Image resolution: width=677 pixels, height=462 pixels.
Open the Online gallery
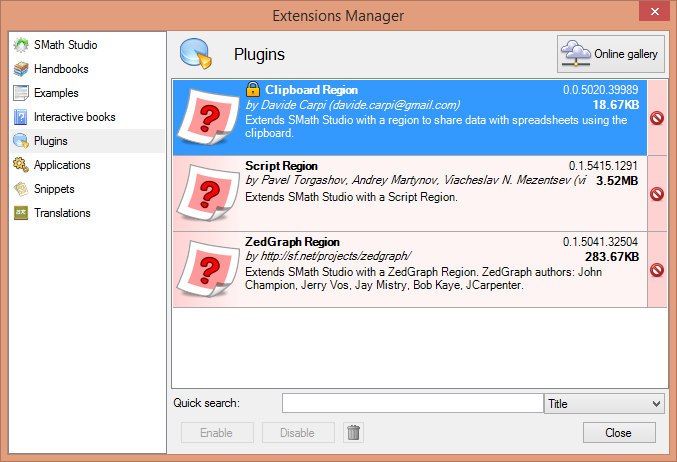(x=610, y=53)
